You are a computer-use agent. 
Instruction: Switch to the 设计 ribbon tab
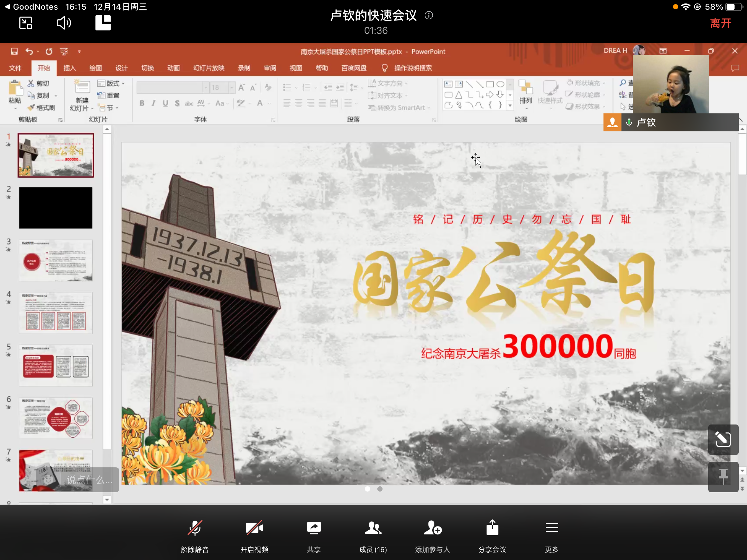tap(121, 68)
